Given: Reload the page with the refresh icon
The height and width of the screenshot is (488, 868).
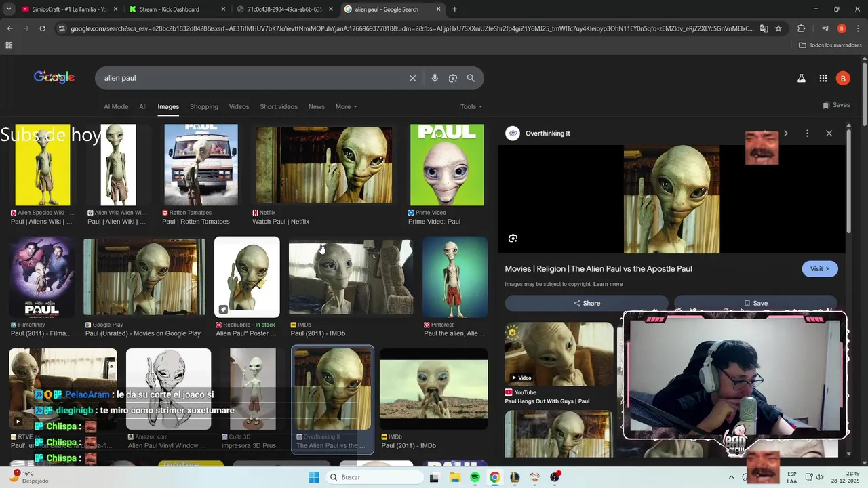Looking at the screenshot, I should tap(42, 28).
